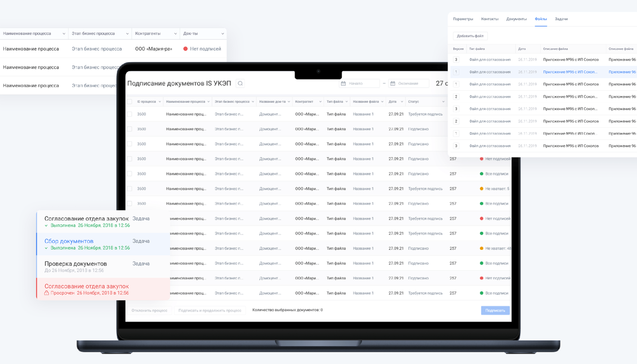This screenshot has width=637, height=364.
Task: Click the warning triangle icon next to Просрочен
Action: click(47, 293)
